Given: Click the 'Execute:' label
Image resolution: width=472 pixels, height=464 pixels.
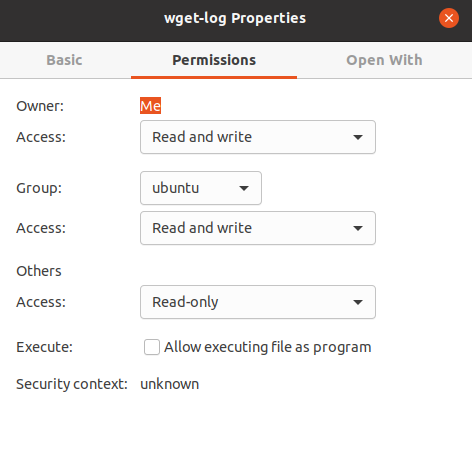Looking at the screenshot, I should [x=44, y=347].
